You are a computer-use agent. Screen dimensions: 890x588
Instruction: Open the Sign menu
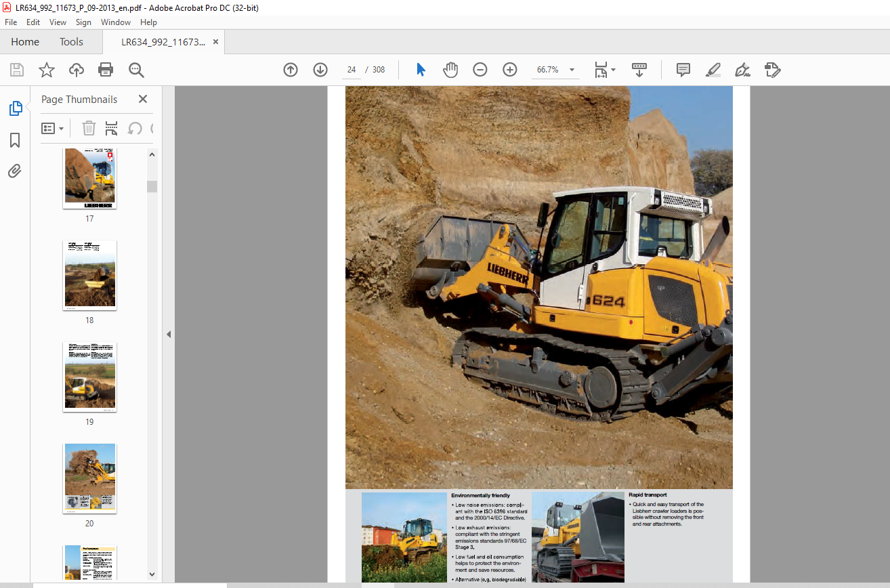point(84,22)
